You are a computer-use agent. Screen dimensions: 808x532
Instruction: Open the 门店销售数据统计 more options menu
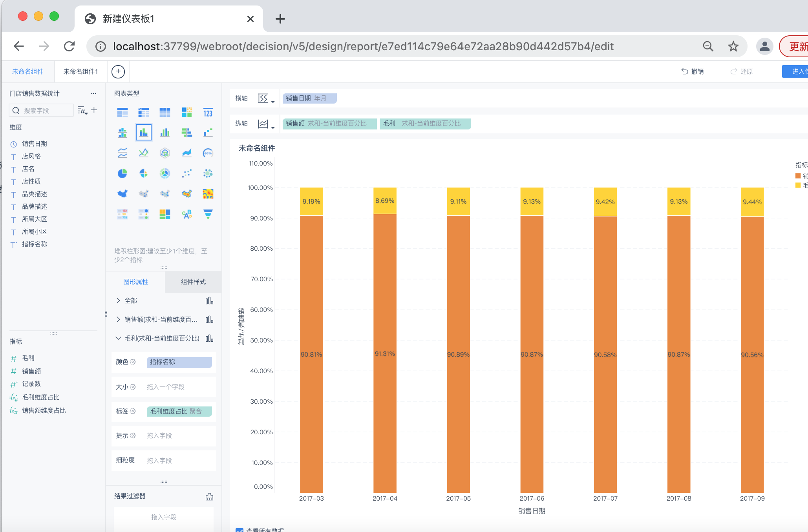(x=93, y=93)
